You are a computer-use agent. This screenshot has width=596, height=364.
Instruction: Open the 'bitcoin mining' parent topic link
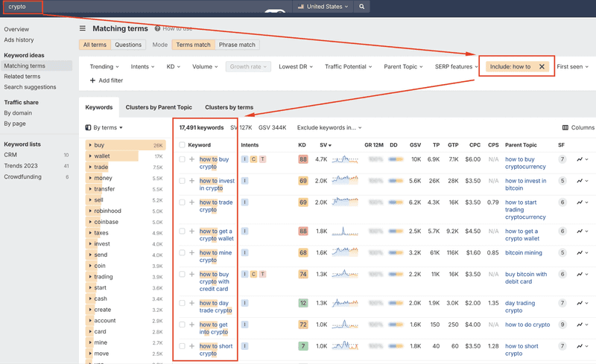pyautogui.click(x=524, y=252)
